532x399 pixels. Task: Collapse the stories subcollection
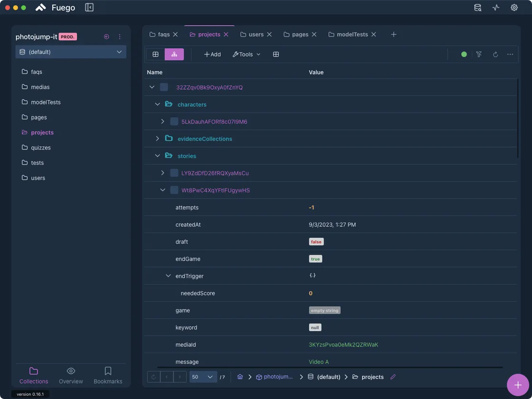(x=157, y=156)
